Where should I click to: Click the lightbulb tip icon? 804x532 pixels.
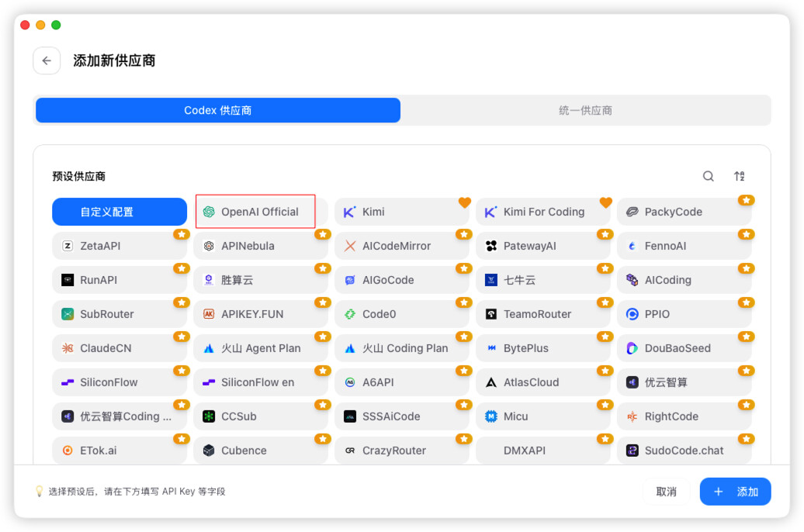tap(39, 491)
